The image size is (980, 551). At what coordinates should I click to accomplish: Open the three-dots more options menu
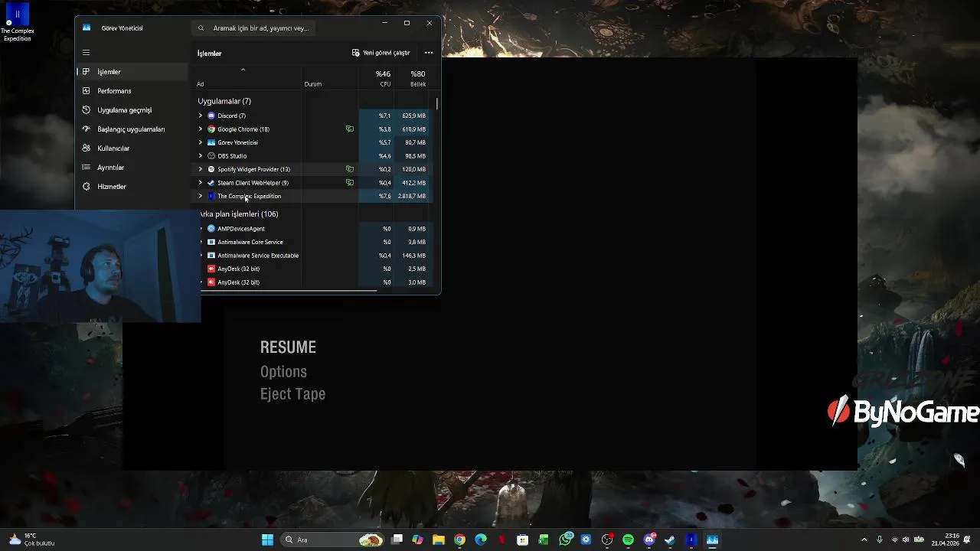429,53
